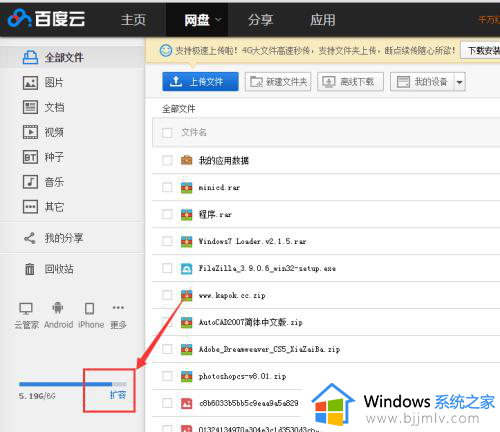Check the box for Windows7 Loader.v2.1.5.rar
The height and width of the screenshot is (432, 500).
(167, 241)
